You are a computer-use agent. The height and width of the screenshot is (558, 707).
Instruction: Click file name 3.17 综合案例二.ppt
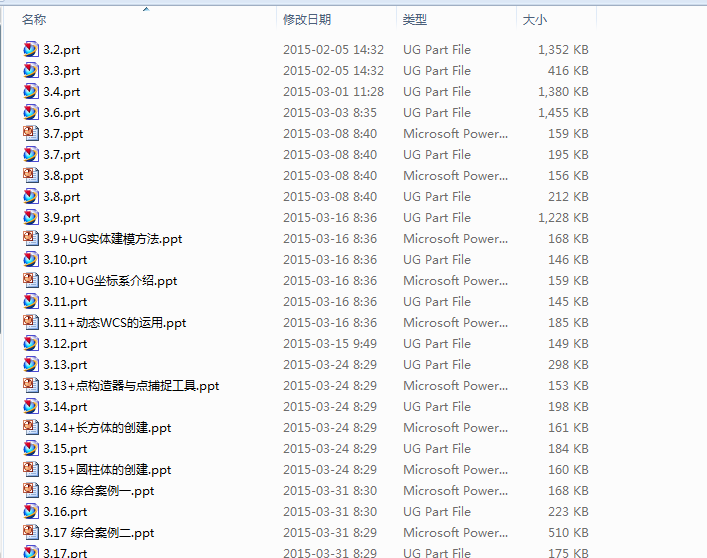point(99,533)
